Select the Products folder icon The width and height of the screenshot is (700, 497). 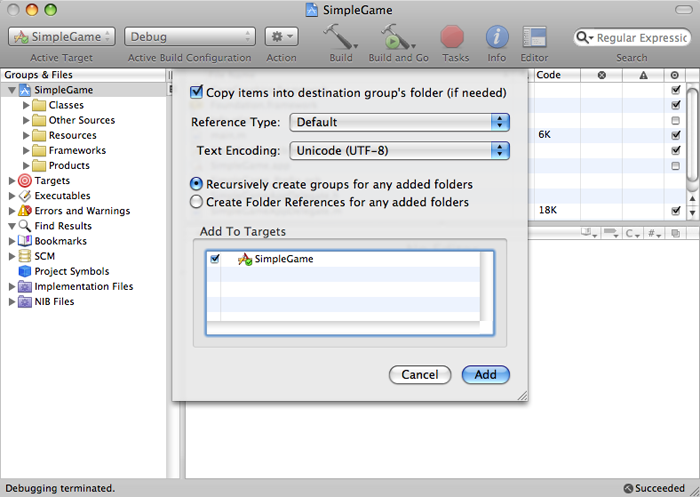click(x=39, y=166)
